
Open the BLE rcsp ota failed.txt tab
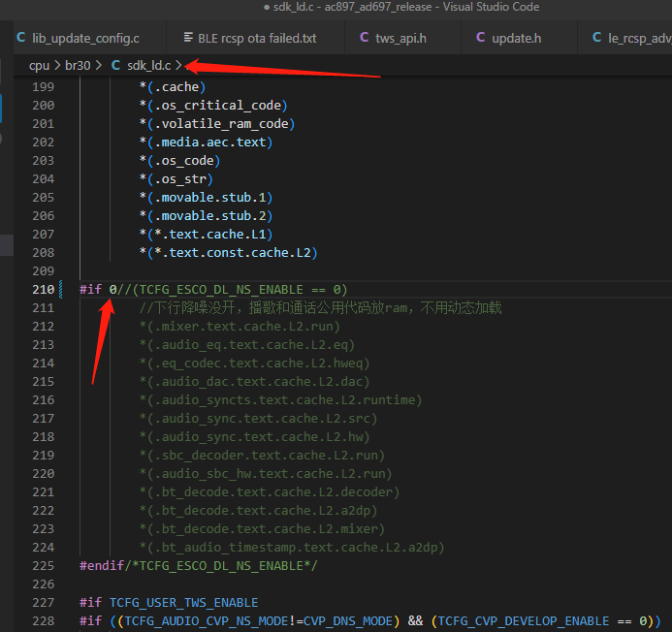(256, 38)
